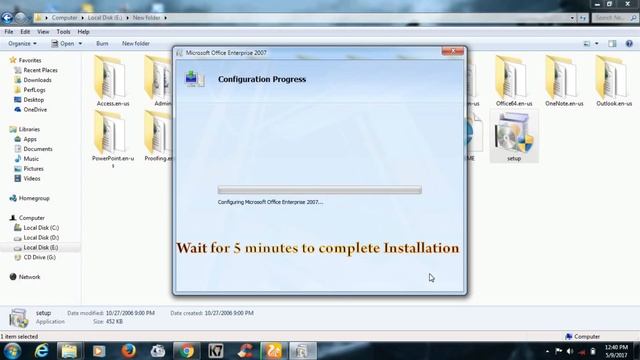Select Documents library in sidebar
This screenshot has height=360, width=640.
[38, 149]
